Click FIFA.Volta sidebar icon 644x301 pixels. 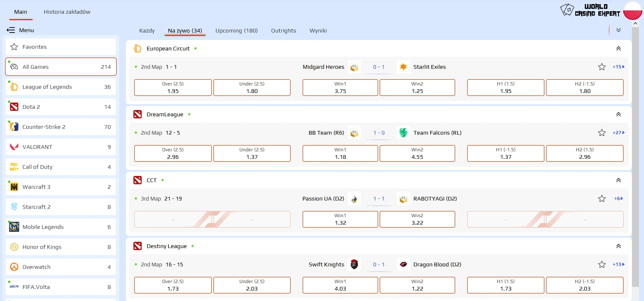14,287
